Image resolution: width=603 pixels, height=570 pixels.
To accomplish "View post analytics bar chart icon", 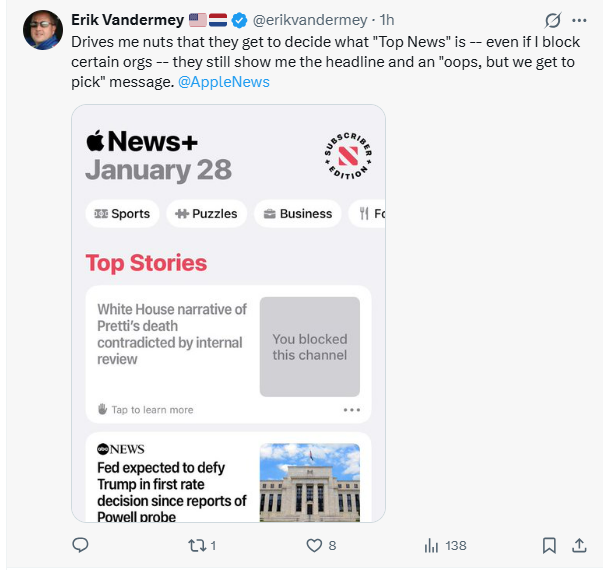I will [x=432, y=545].
